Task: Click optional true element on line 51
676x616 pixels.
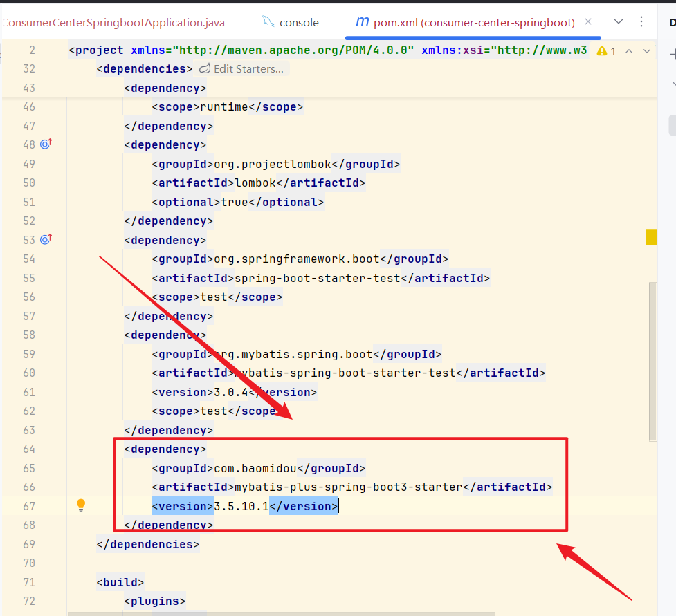Action: 237,202
